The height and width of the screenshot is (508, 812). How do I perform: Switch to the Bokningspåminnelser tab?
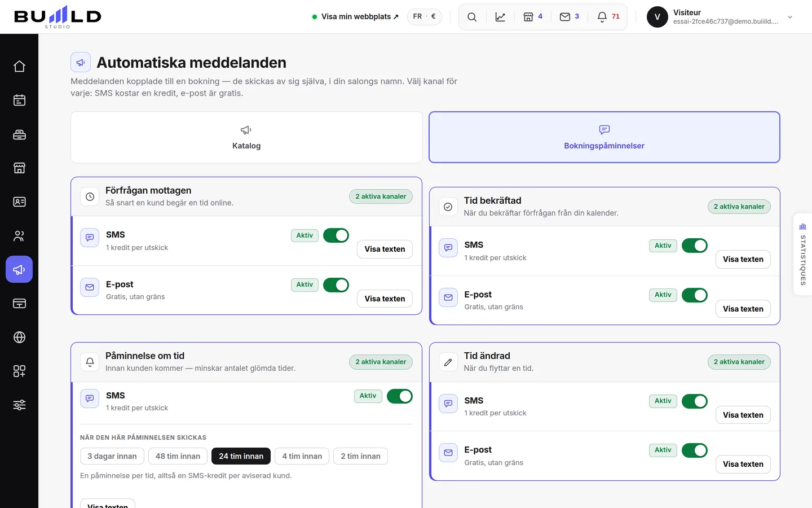coord(604,137)
